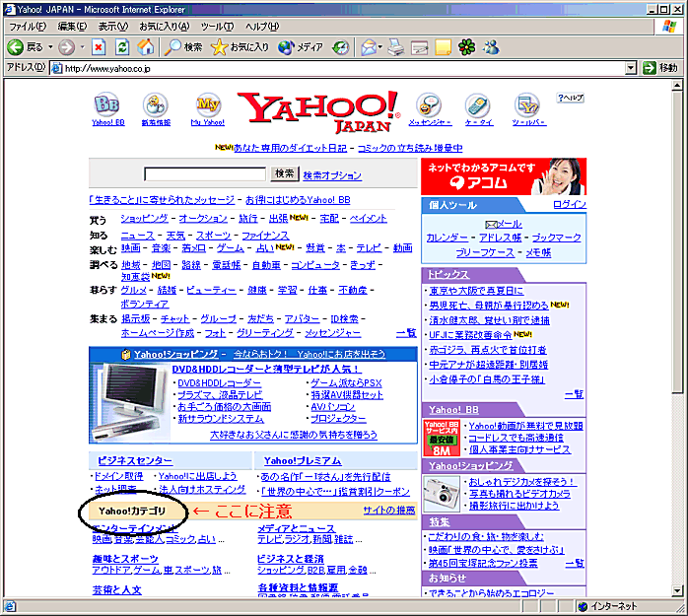The image size is (688, 616).
Task: Click the Yahoo! BB 8M service badge
Action: coord(442,438)
